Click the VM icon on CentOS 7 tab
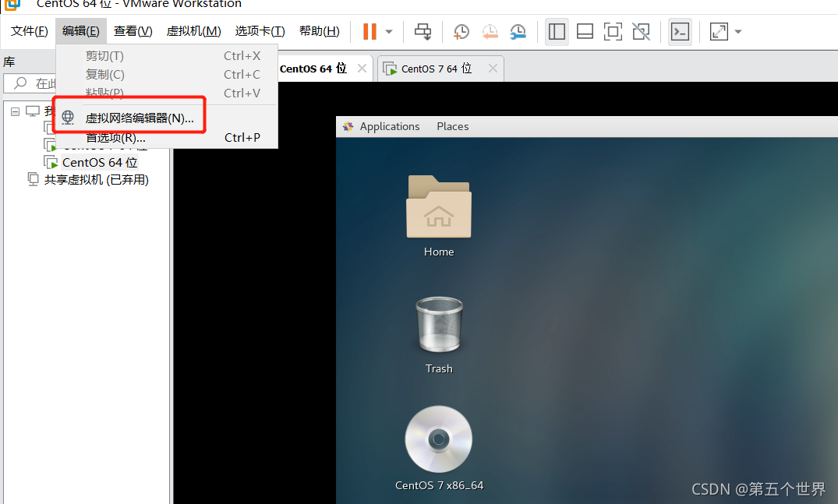838x504 pixels. (x=390, y=69)
